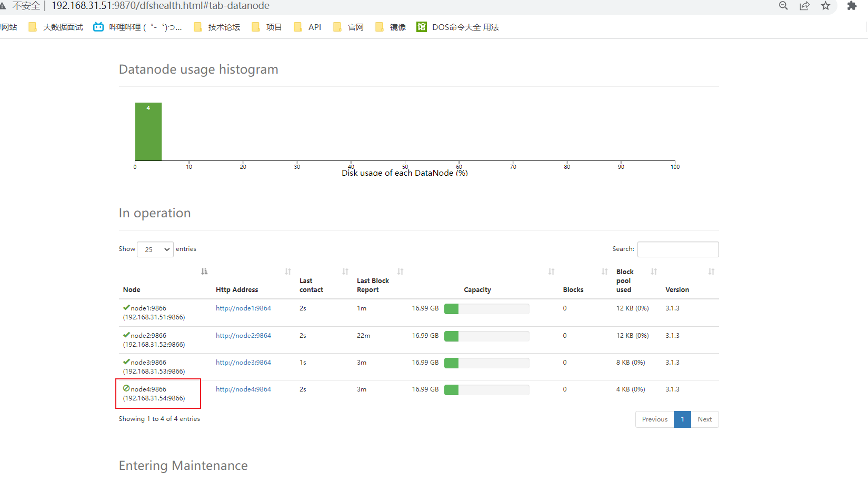
Task: Click node2 capacity usage bar
Action: 486,336
